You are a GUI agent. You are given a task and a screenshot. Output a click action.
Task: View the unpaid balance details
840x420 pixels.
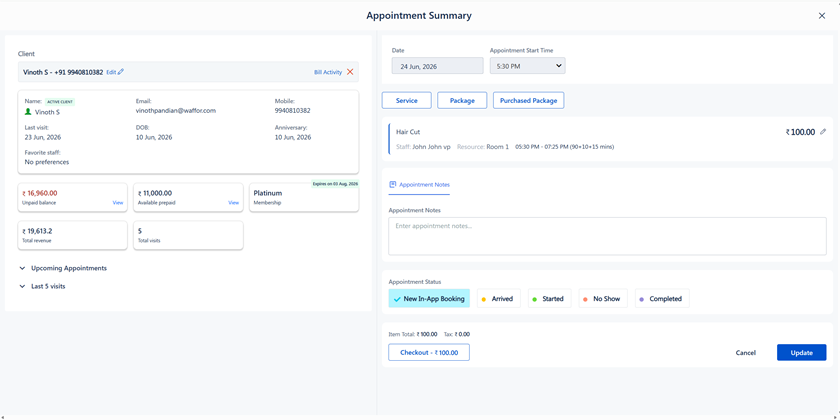[118, 203]
